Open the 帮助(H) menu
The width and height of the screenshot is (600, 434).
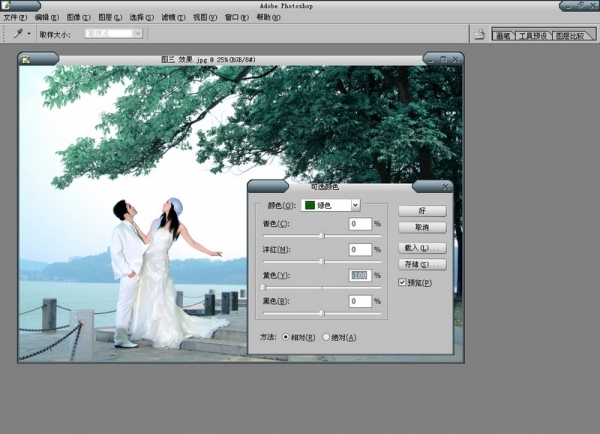click(268, 17)
